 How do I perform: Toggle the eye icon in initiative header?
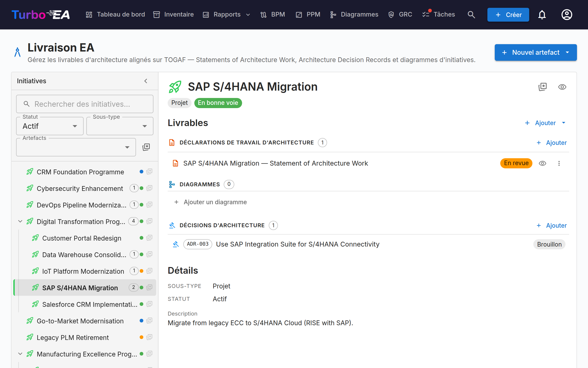pos(562,87)
